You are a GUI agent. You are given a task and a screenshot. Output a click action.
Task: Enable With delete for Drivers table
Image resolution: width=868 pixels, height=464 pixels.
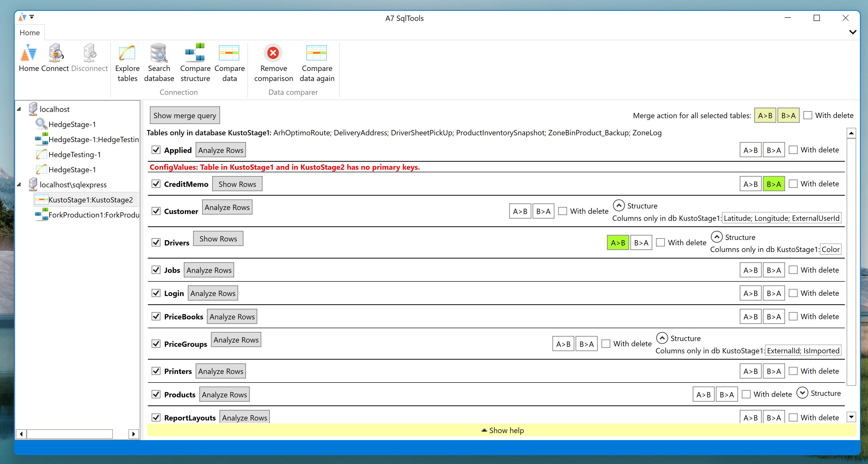point(661,243)
